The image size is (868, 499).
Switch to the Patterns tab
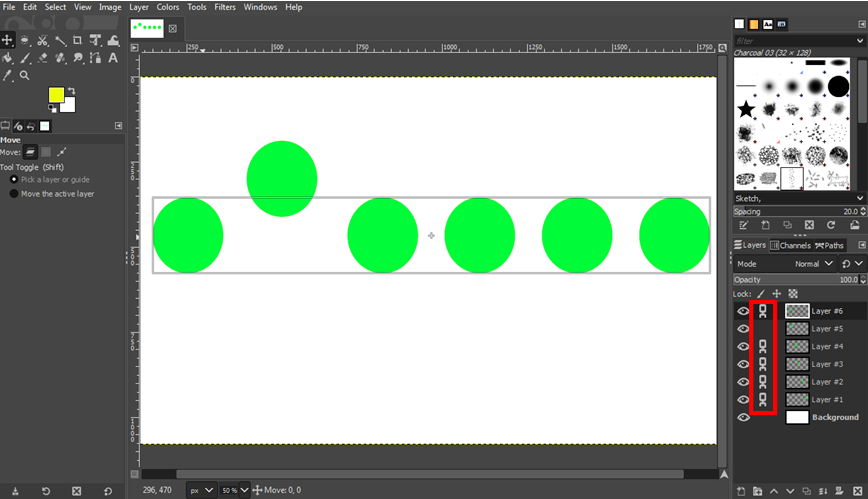[x=754, y=24]
